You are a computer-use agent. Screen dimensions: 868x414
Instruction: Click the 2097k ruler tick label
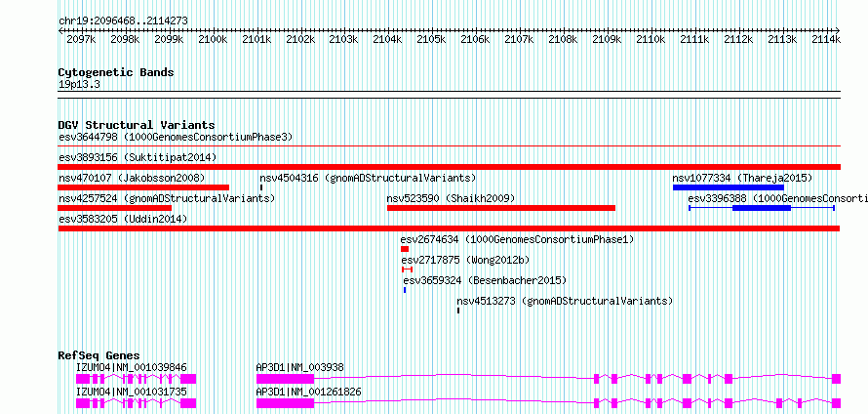point(81,39)
